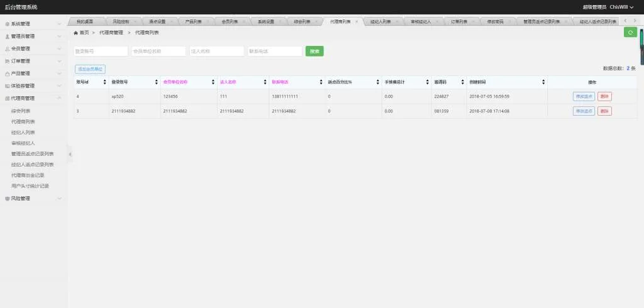This screenshot has width=644, height=308.
Task: Open 经纪人列表 in the sidebar
Action: pos(23,133)
